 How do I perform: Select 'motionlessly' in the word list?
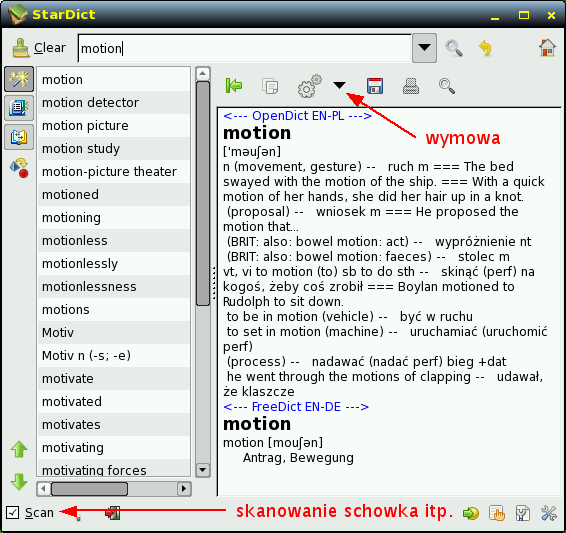pyautogui.click(x=114, y=263)
